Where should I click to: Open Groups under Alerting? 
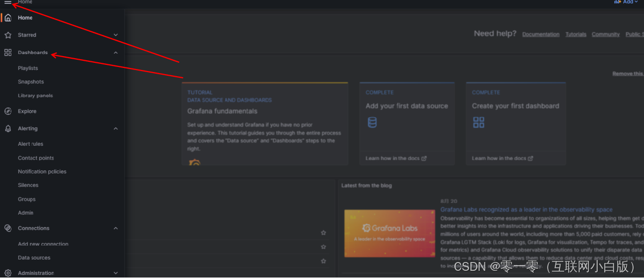[x=27, y=199]
